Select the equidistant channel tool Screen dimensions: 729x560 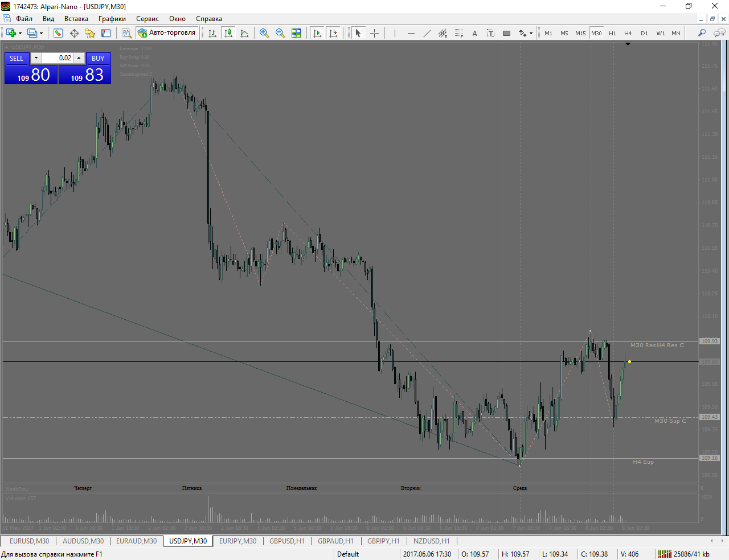click(443, 33)
